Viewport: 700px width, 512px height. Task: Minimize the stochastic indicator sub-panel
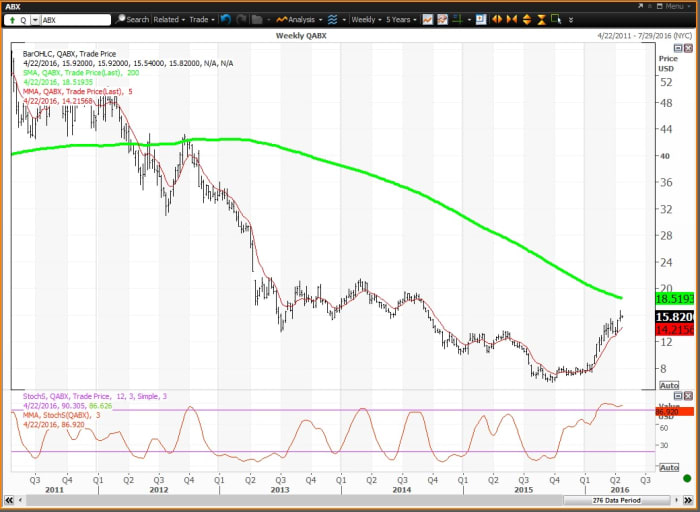[677, 397]
